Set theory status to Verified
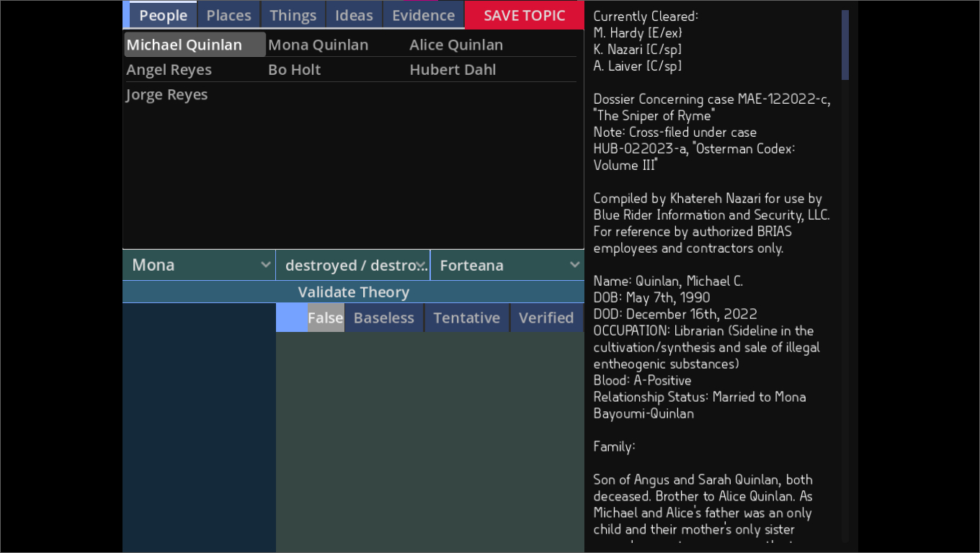Viewport: 980px width, 553px height. click(546, 318)
